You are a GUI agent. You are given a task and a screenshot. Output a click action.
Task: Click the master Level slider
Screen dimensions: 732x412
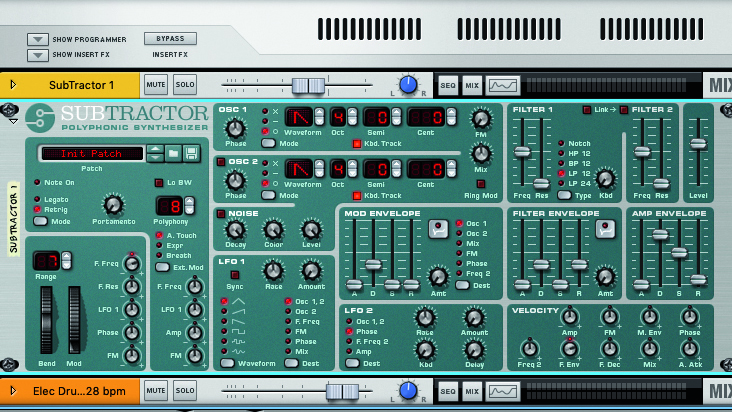pos(698,144)
